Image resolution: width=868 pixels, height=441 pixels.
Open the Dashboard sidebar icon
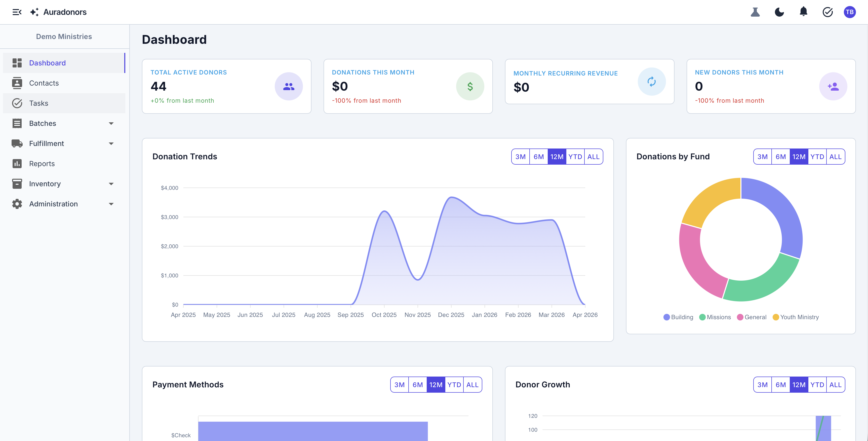[17, 63]
